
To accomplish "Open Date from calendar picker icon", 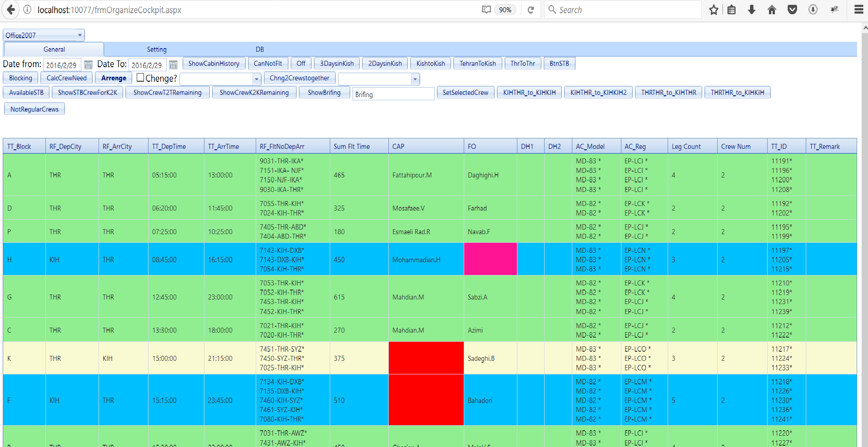I will click(88, 65).
